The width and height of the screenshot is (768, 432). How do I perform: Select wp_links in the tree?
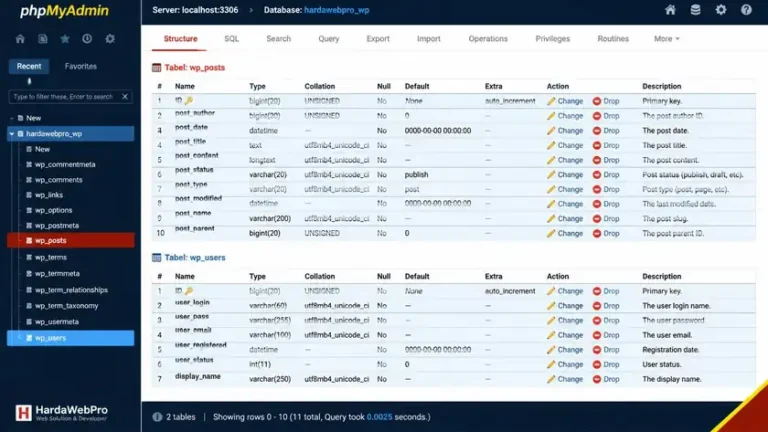[48, 195]
